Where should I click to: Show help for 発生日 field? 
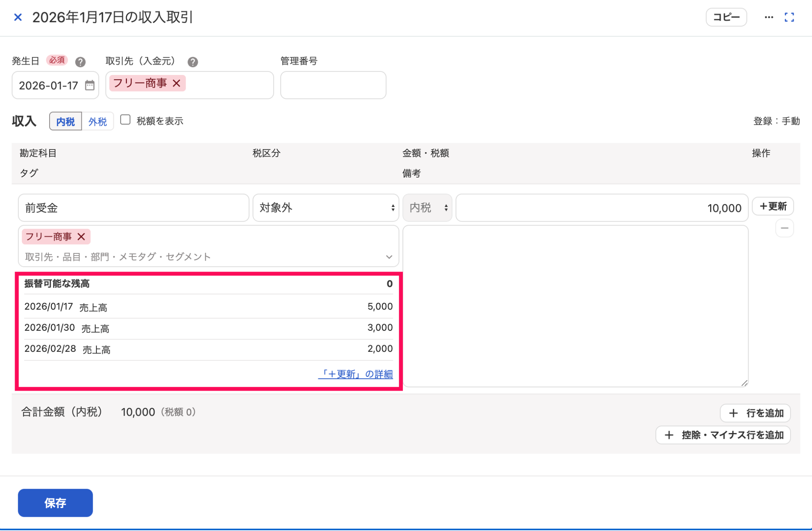point(80,62)
